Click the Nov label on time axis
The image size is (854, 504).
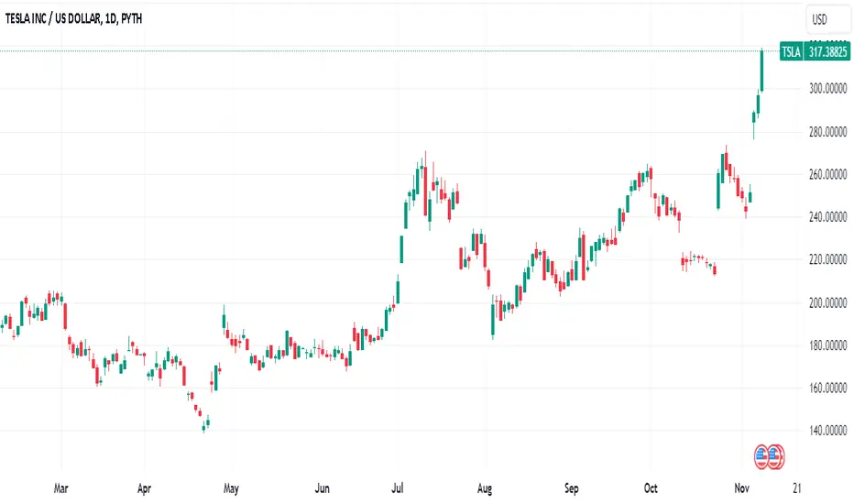742,488
